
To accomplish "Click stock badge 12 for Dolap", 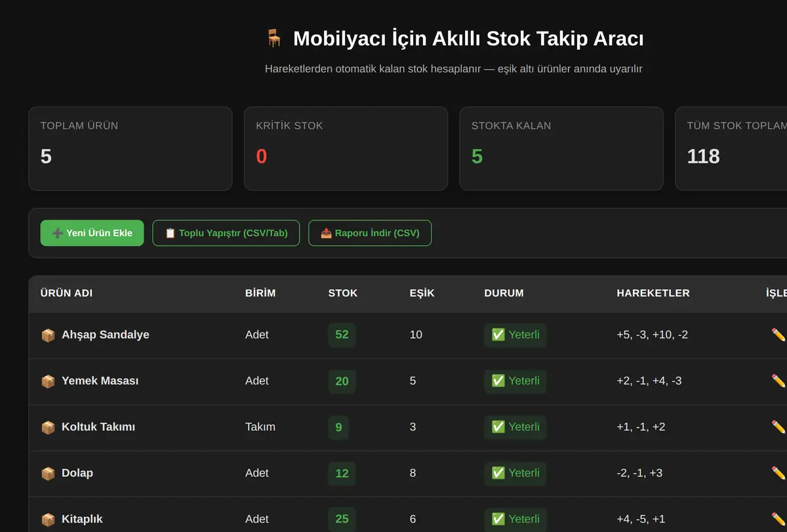I will click(342, 473).
